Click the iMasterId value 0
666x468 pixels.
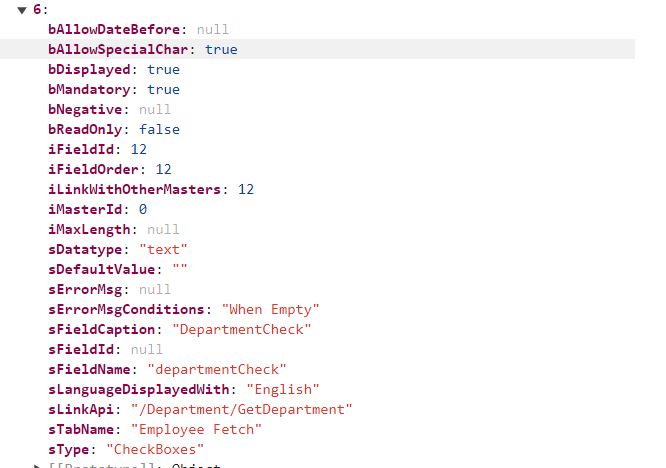click(x=143, y=209)
